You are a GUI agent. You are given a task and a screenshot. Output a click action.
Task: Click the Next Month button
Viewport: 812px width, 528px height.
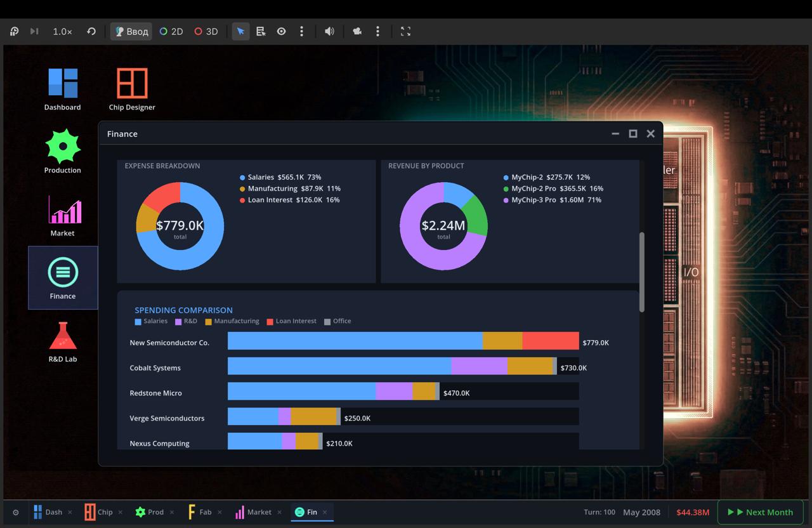click(x=761, y=512)
